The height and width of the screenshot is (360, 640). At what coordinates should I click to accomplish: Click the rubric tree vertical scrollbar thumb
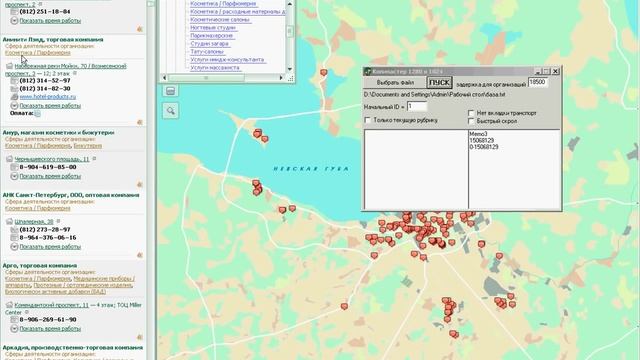coord(290,31)
